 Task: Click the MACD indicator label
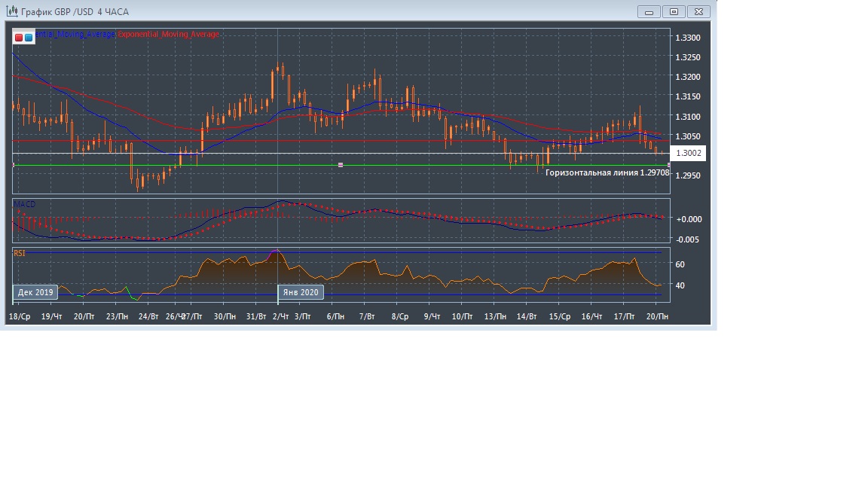point(24,204)
